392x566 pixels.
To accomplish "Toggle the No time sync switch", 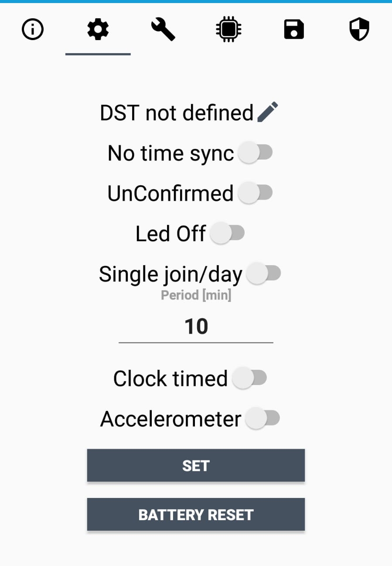I will point(255,153).
